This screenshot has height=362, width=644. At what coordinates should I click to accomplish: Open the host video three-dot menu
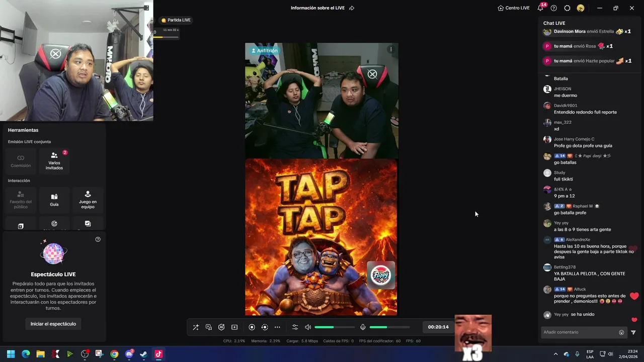(x=391, y=49)
